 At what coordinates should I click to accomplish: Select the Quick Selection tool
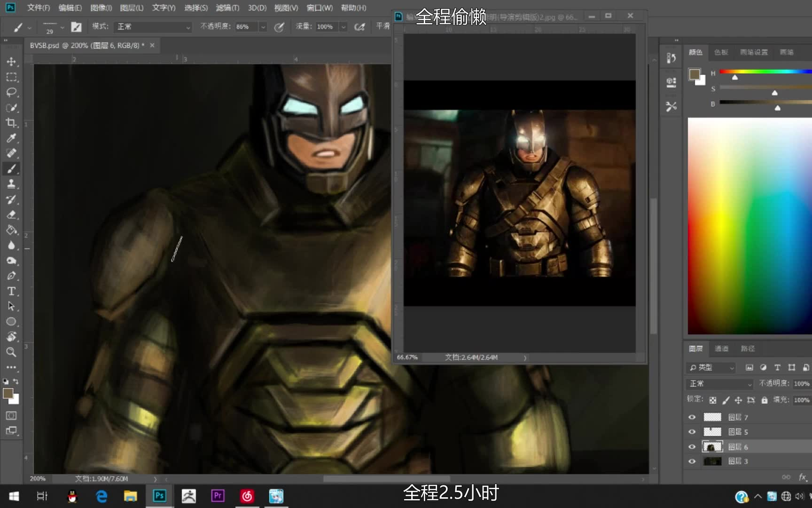[x=11, y=108]
